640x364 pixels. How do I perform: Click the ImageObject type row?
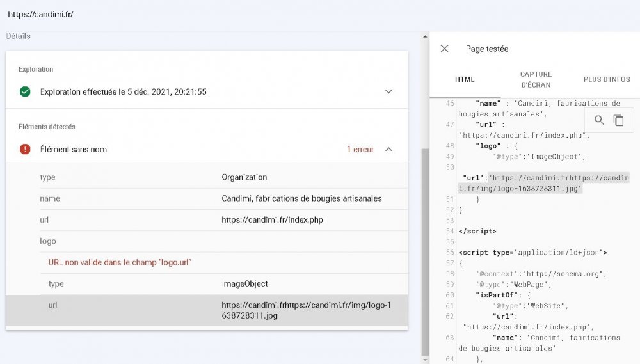[207, 283]
